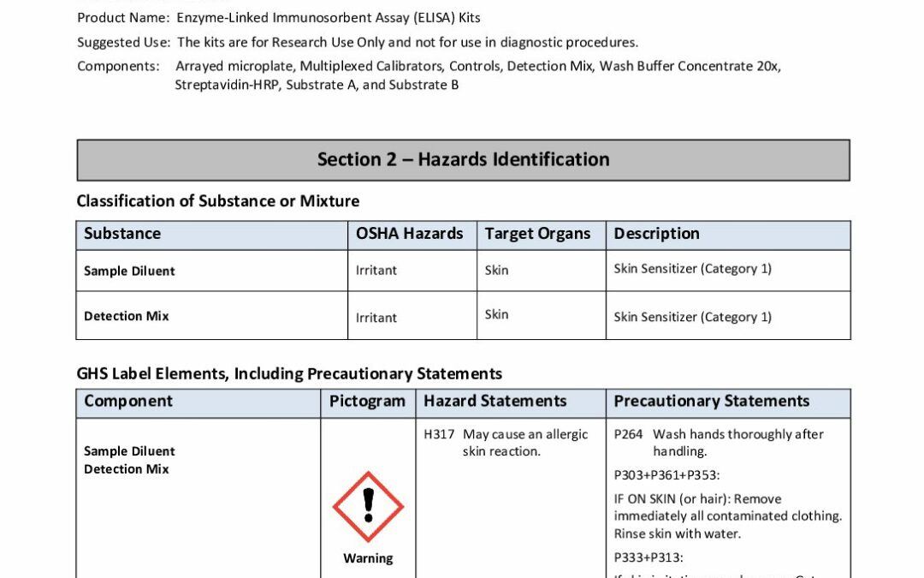Click the H317 hazard statement text
The height and width of the screenshot is (578, 924).
click(506, 443)
